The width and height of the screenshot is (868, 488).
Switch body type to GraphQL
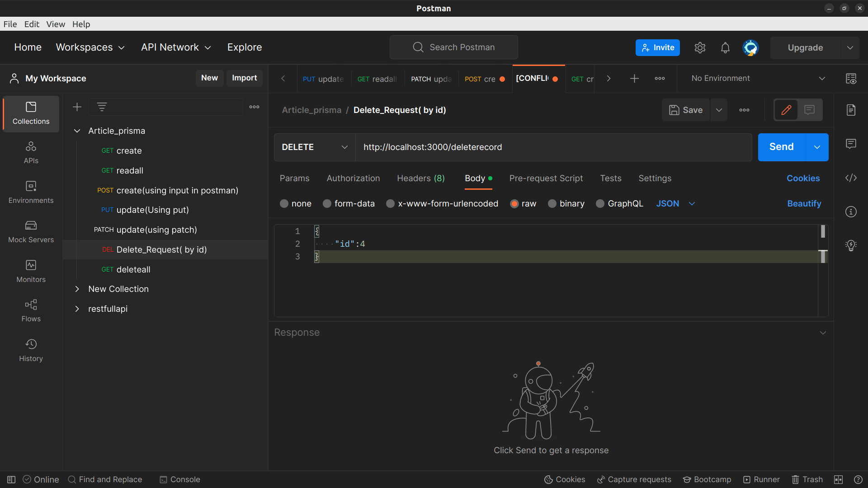619,203
